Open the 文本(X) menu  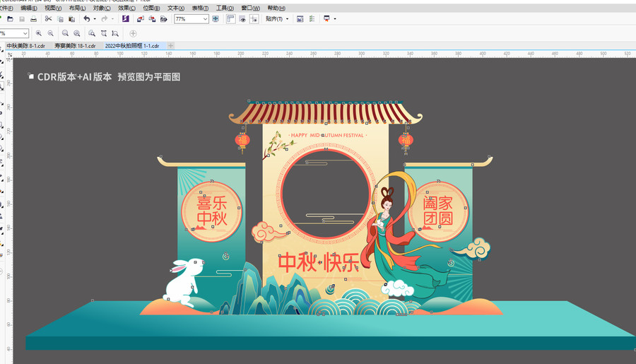click(176, 8)
